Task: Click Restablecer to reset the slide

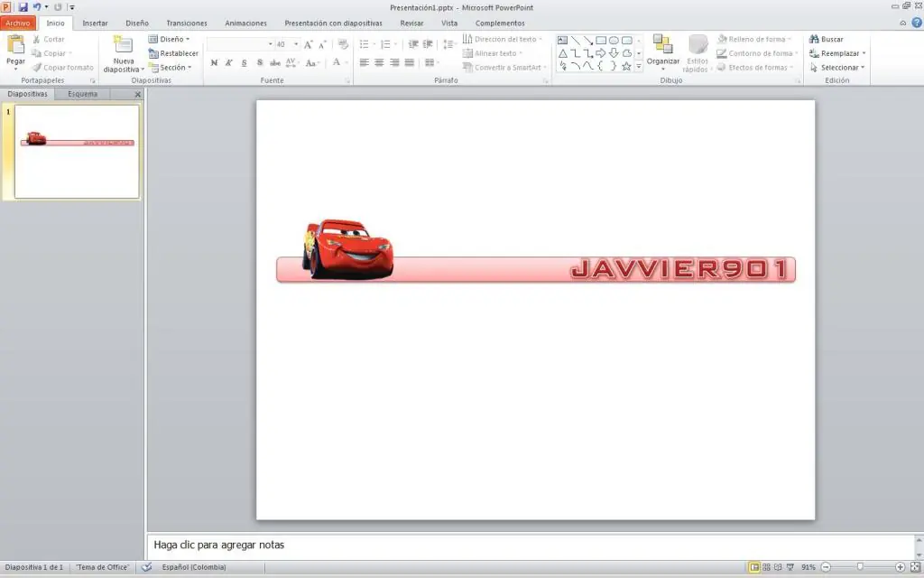Action: click(173, 53)
